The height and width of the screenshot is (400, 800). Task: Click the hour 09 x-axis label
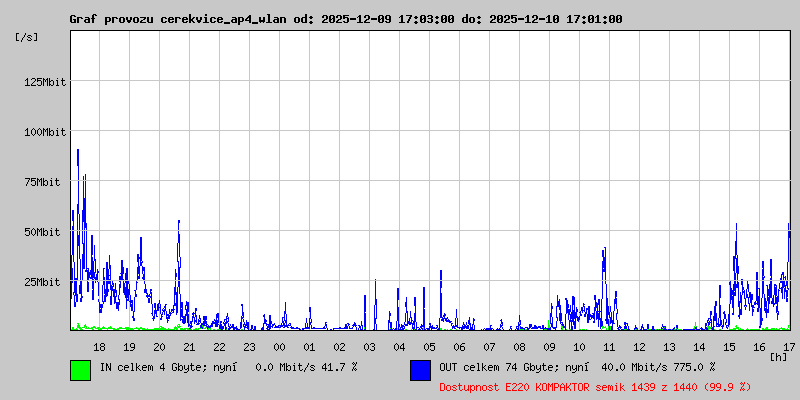(x=549, y=347)
